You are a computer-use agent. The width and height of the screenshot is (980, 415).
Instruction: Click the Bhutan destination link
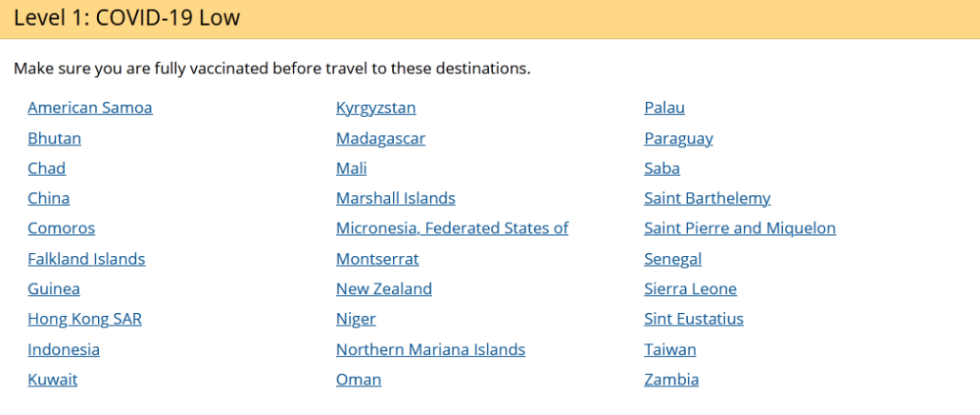tap(54, 138)
